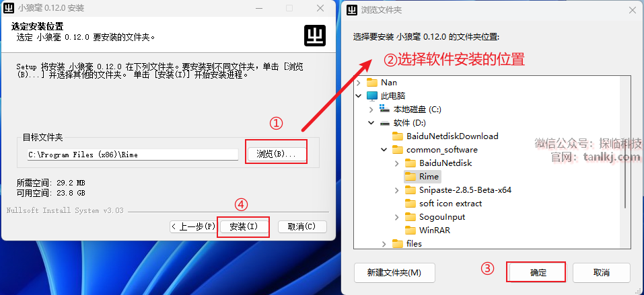This screenshot has height=295, width=644.
Task: Select the Snipaste-2.8.5-Beta-x64 folder icon
Action: coord(410,190)
